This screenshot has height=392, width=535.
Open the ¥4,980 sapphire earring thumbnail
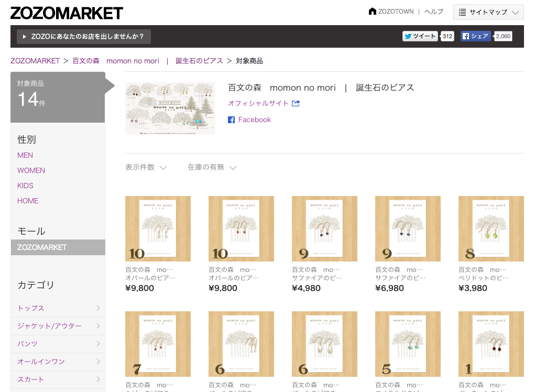tap(324, 228)
